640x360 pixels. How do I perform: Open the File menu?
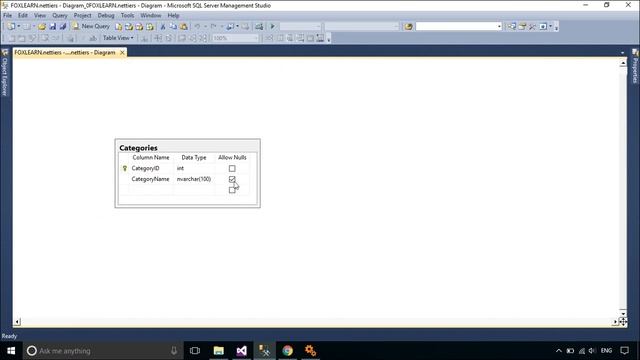point(8,16)
